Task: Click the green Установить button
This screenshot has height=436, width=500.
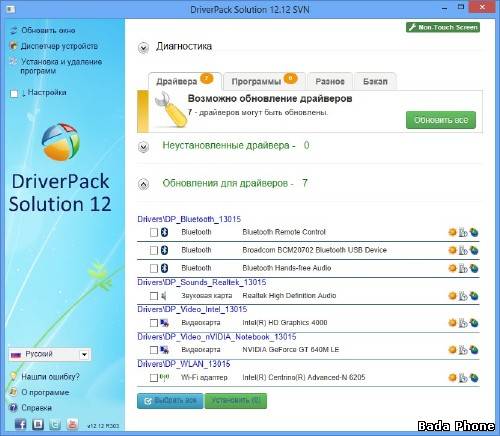Action: (x=236, y=401)
